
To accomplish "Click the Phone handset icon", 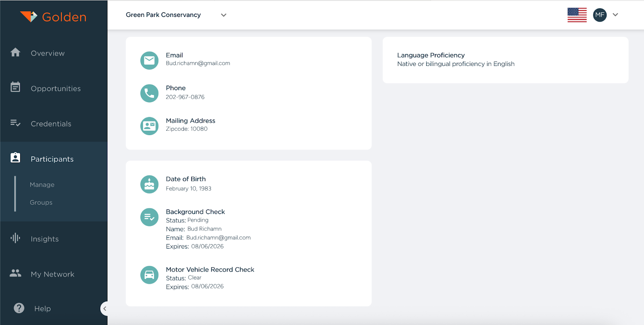I will pos(149,93).
